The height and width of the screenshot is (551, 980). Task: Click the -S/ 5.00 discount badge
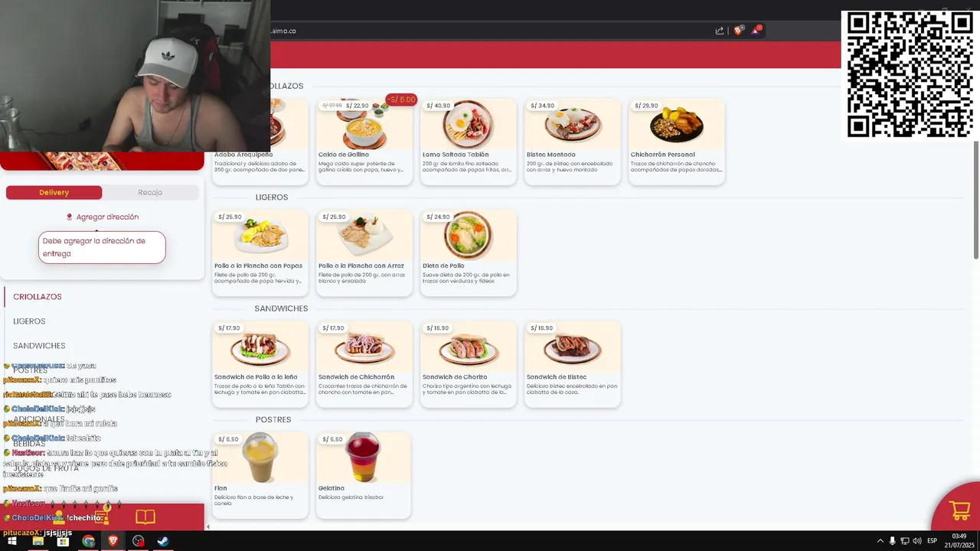pyautogui.click(x=401, y=99)
